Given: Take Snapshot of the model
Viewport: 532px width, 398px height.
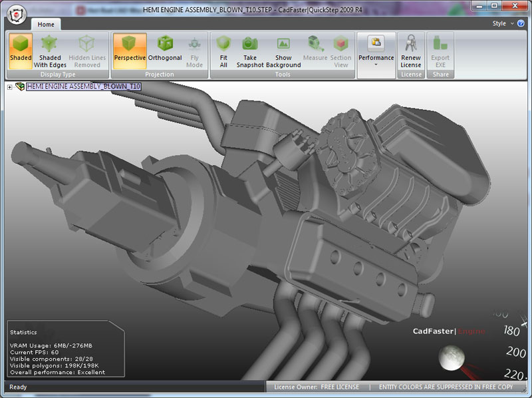Looking at the screenshot, I should 250,51.
